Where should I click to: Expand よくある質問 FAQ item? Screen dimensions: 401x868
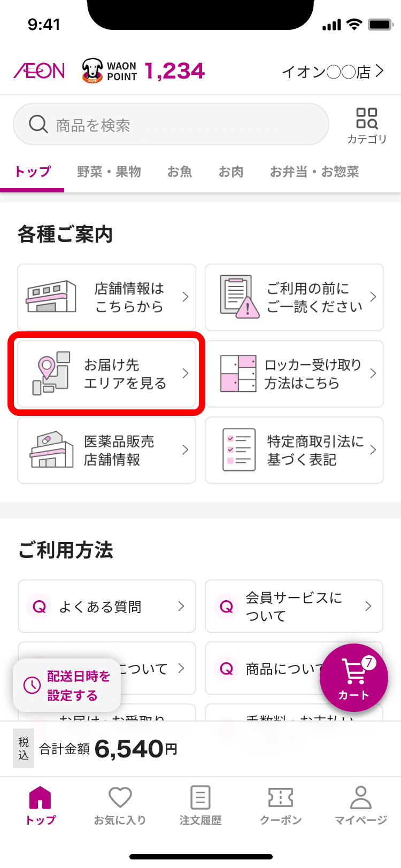pos(107,606)
